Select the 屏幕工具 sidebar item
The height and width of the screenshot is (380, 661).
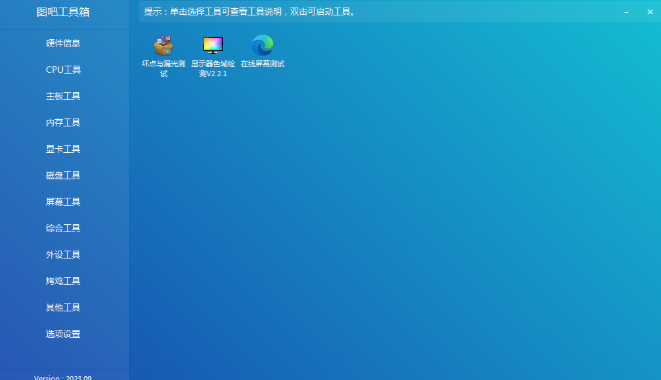click(x=63, y=202)
